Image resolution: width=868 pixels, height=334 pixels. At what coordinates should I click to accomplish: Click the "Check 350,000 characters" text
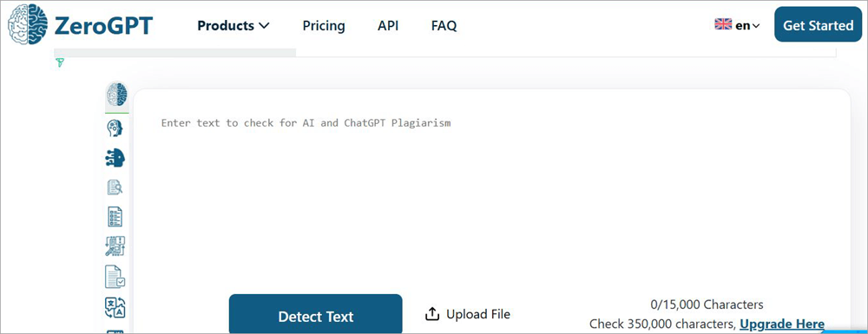pyautogui.click(x=662, y=324)
